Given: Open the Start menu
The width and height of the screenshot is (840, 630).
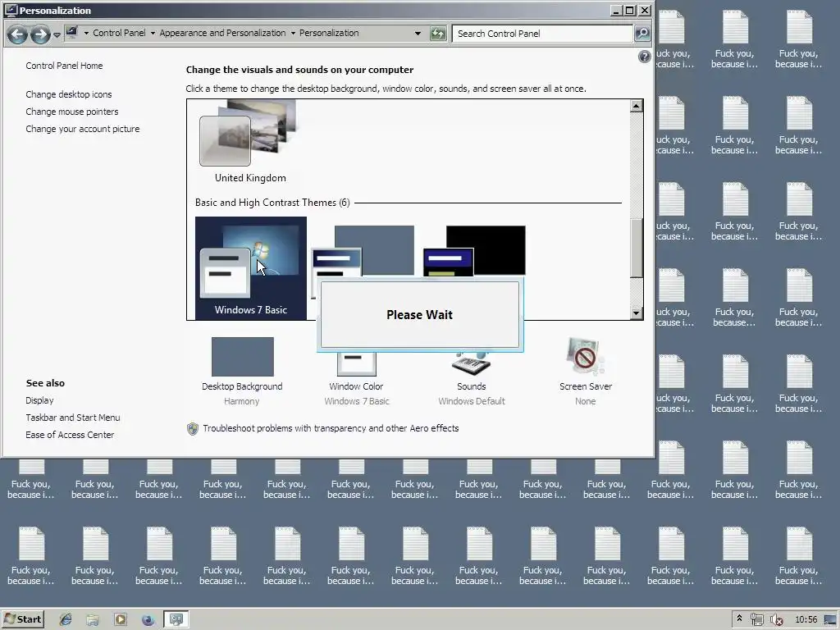Looking at the screenshot, I should click(23, 619).
